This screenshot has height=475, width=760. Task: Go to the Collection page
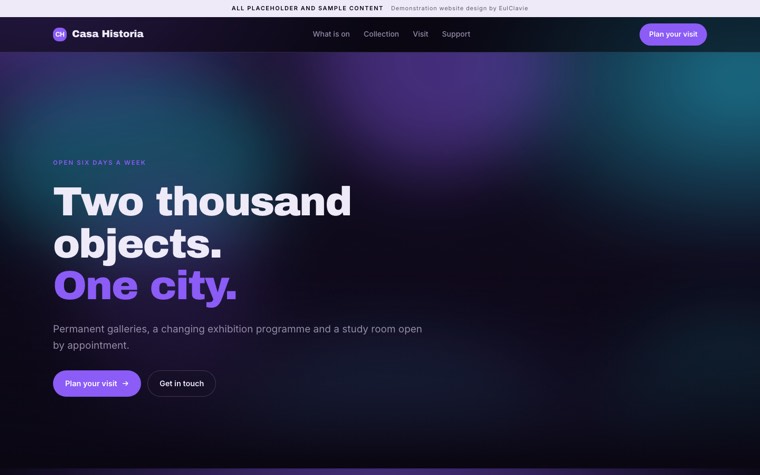381,34
